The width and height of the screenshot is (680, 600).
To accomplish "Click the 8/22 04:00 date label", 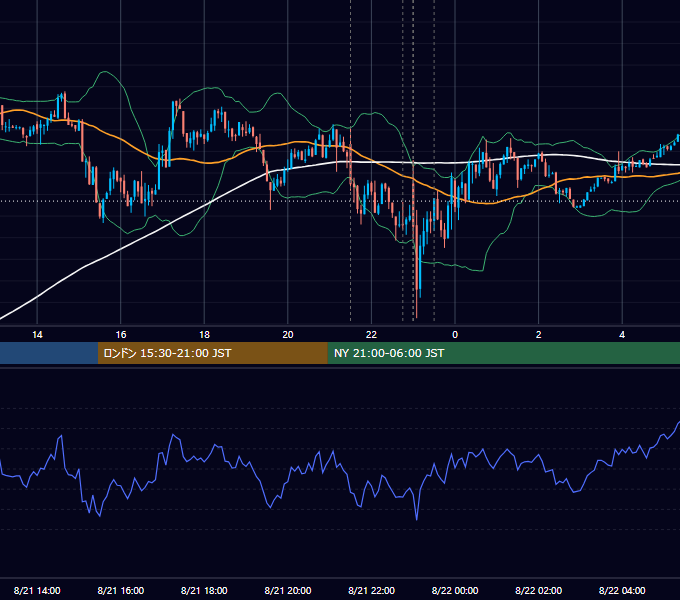I will (x=622, y=590).
